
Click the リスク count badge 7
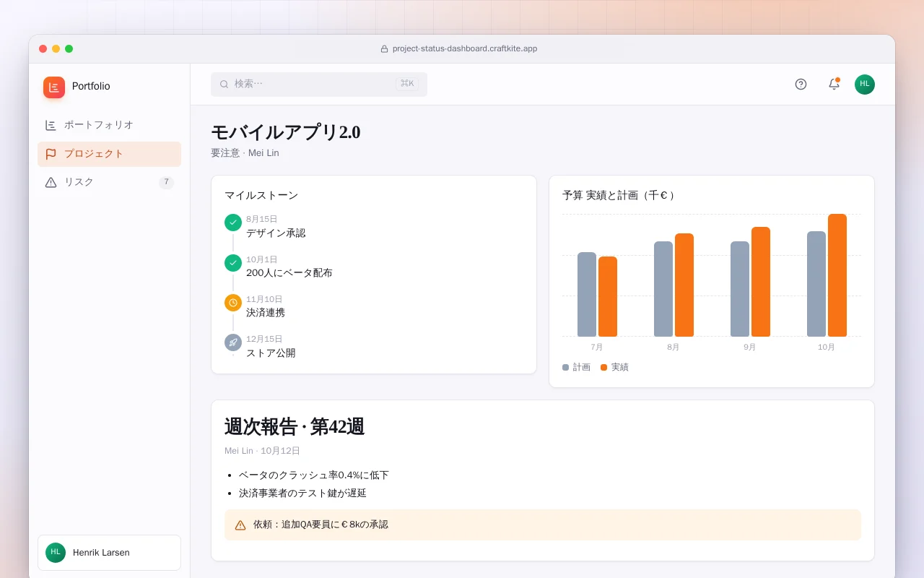166,182
